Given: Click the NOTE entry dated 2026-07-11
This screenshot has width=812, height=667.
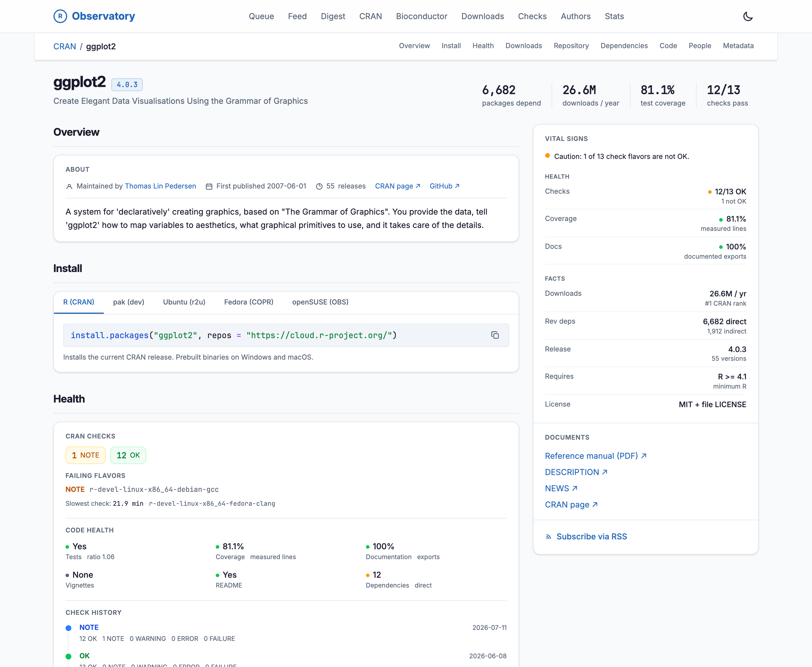Looking at the screenshot, I should click(x=286, y=632).
